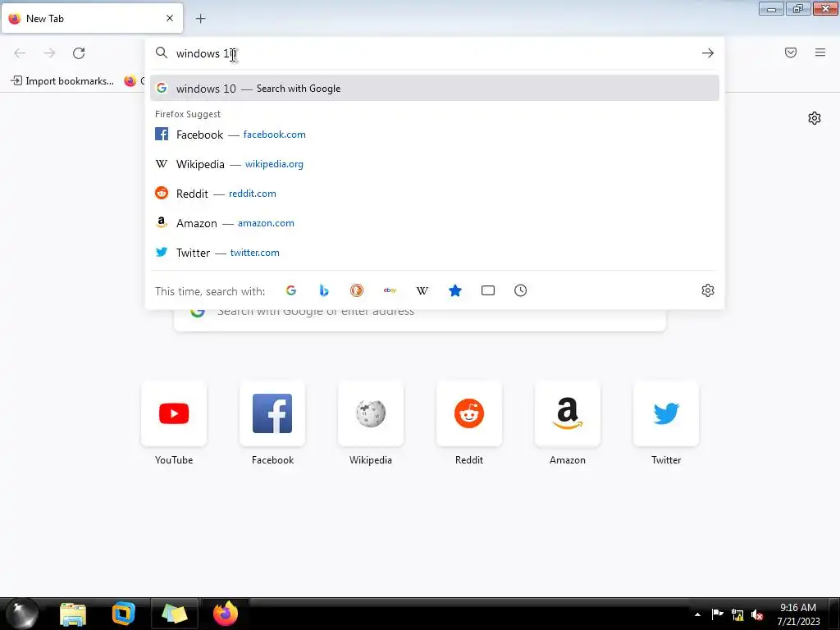
Task: Open the blue-and-yellow square taskbar icon
Action: (123, 614)
